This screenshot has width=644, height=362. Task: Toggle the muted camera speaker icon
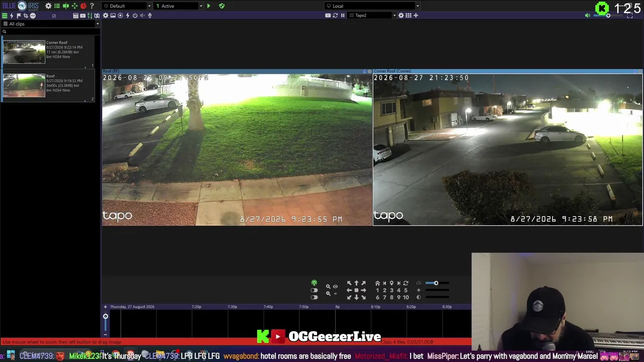[142, 16]
